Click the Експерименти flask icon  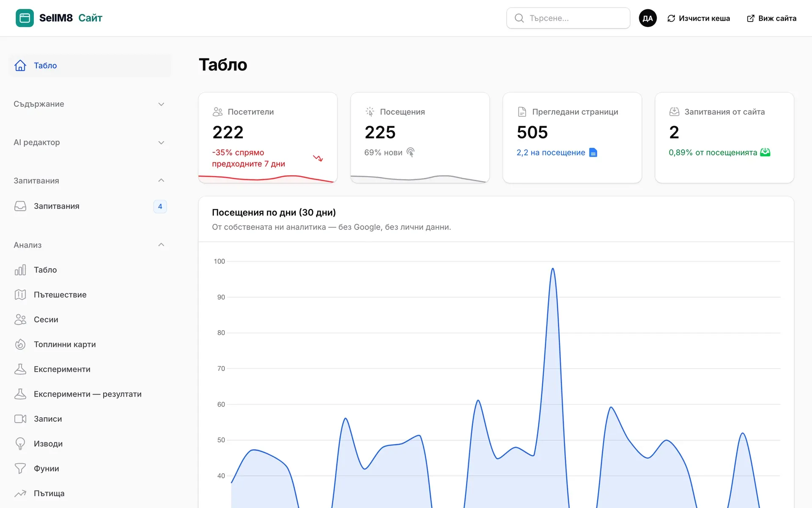[20, 369]
